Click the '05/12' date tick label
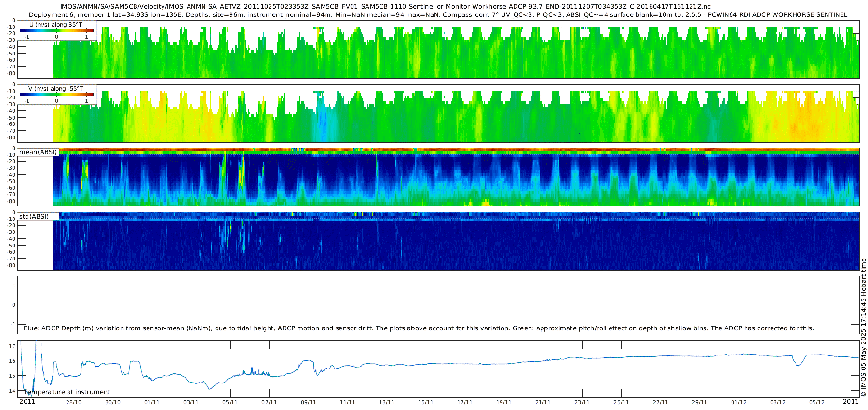The width and height of the screenshot is (868, 410). [x=817, y=402]
